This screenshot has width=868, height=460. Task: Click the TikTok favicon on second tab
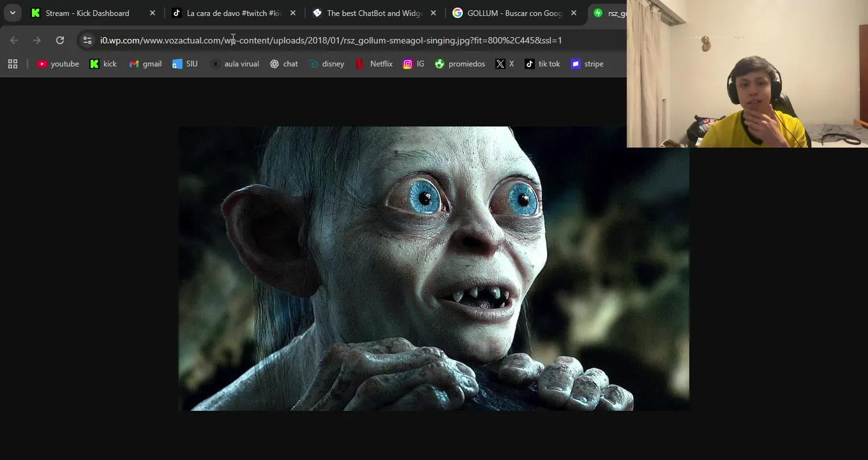pos(177,13)
